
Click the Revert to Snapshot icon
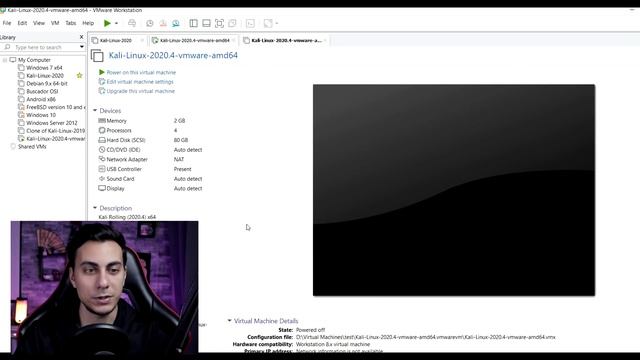click(163, 23)
